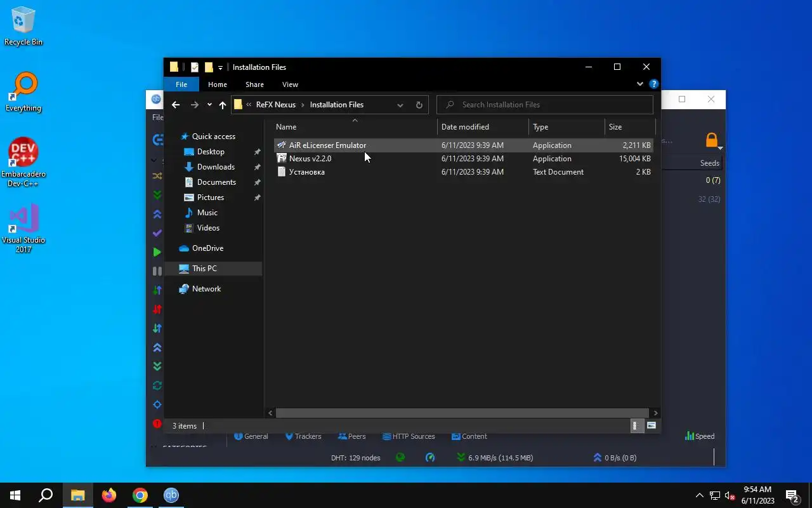
Task: Open the View ribbon tab
Action: [x=290, y=84]
